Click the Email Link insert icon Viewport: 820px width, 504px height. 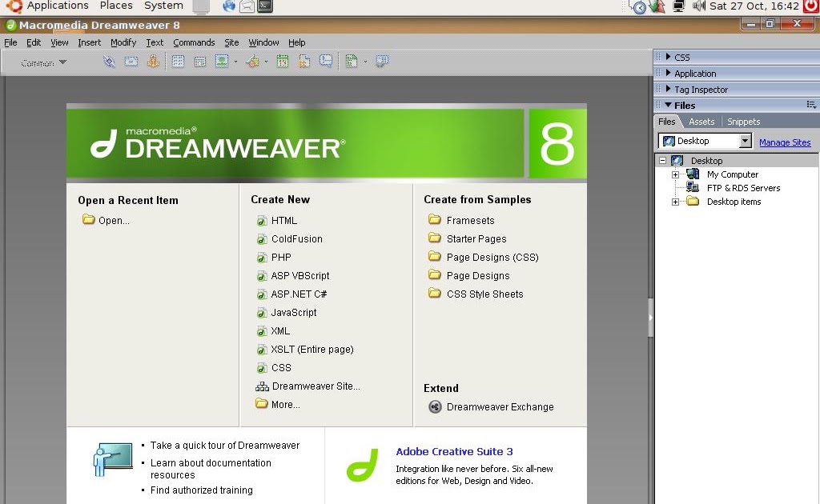coord(131,62)
